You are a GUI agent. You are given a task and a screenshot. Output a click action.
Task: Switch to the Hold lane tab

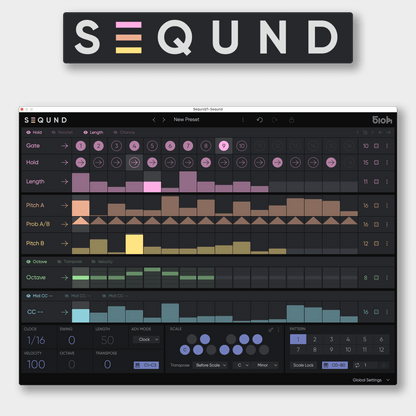point(34,132)
